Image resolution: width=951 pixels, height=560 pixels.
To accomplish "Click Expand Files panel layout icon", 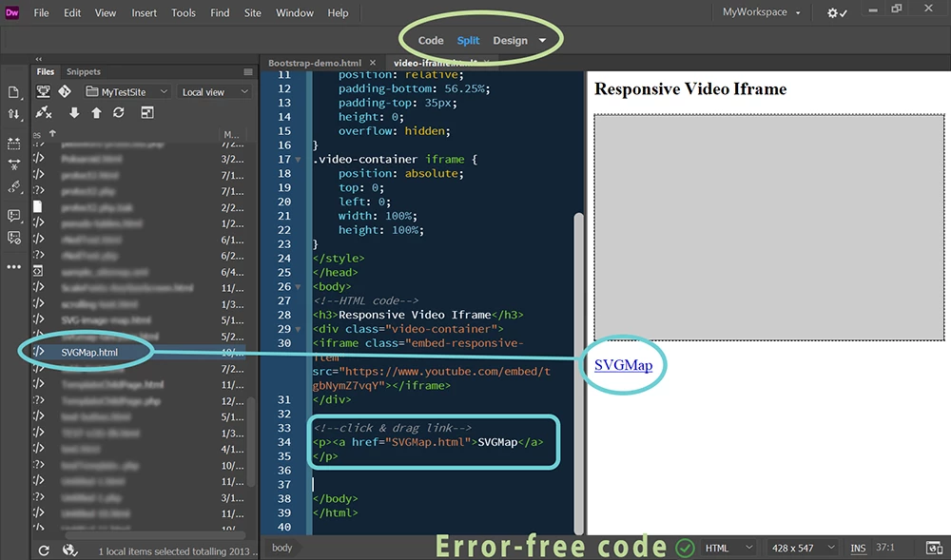I will point(147,113).
